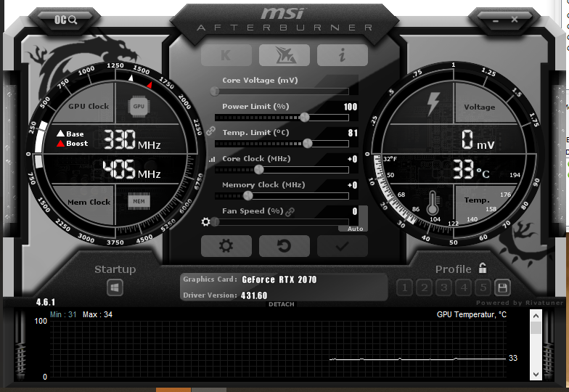Minimize the Afterburner window

tap(496, 20)
